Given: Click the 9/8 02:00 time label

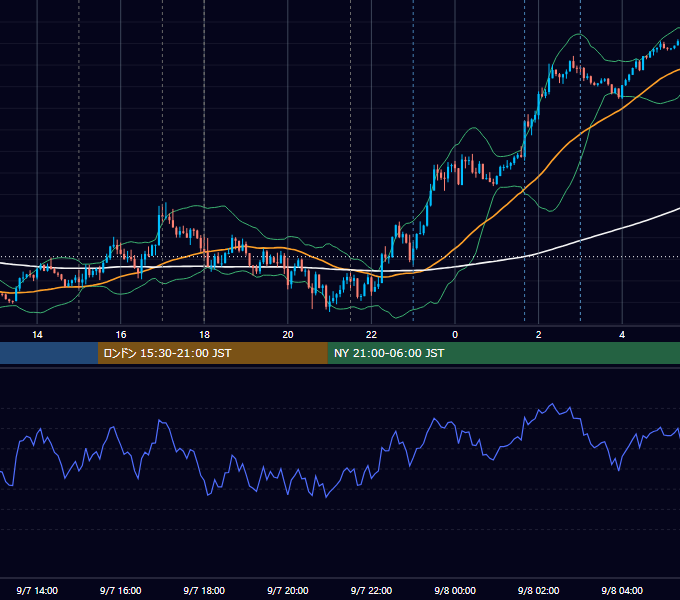Looking at the screenshot, I should (539, 590).
